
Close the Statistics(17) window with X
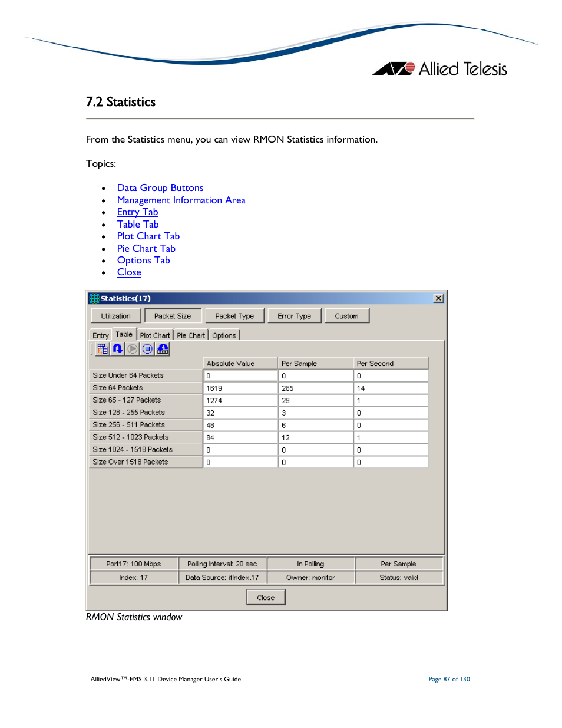[x=438, y=298]
